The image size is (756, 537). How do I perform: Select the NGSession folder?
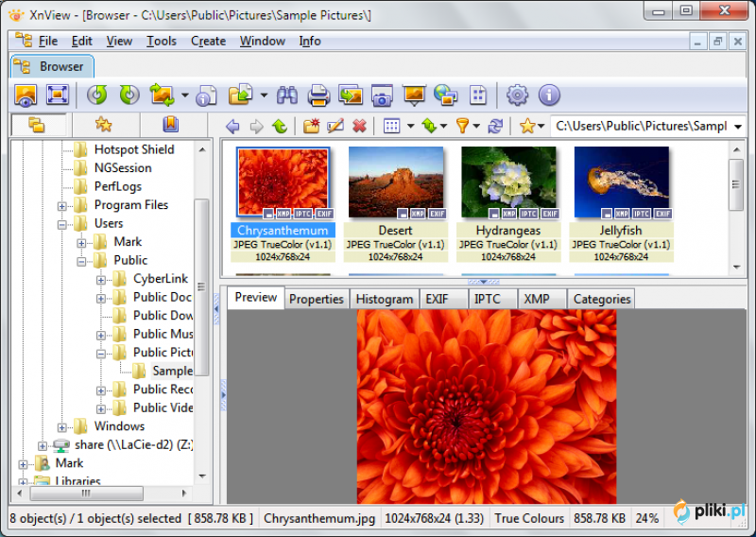click(123, 168)
